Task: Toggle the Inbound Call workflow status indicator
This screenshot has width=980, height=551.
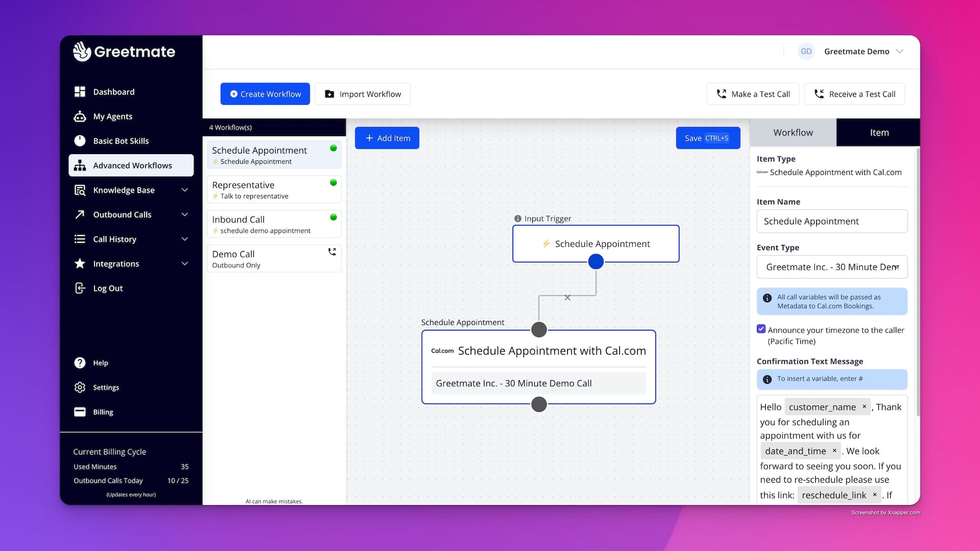Action: [x=334, y=216]
